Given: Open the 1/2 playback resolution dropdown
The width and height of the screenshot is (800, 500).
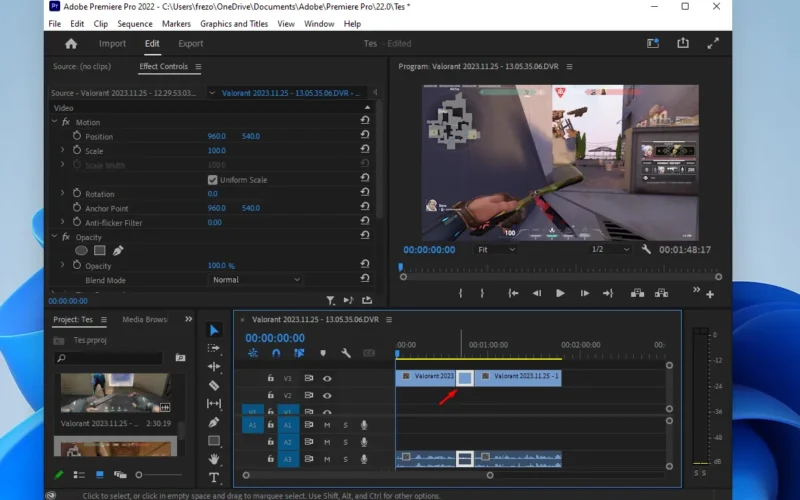Looking at the screenshot, I should click(x=610, y=249).
